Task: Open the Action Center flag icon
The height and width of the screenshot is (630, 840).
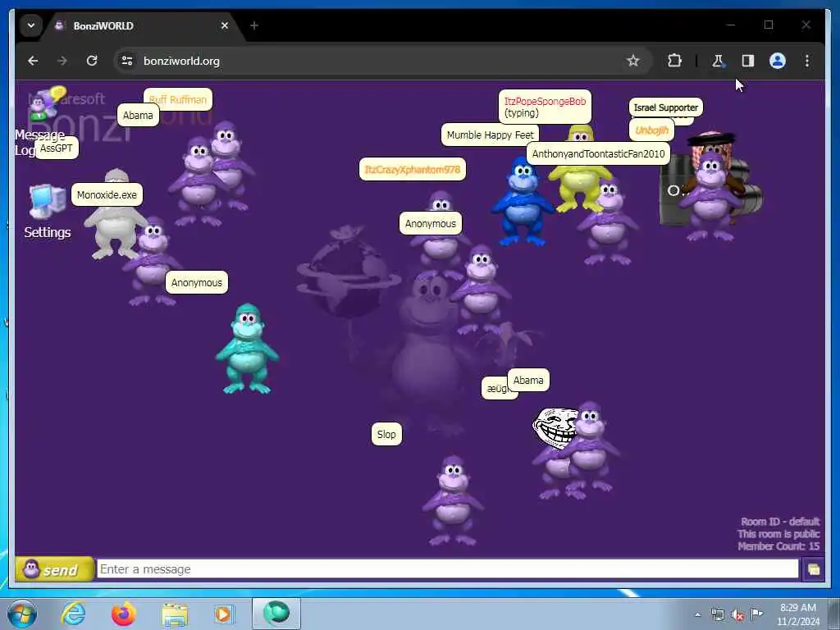Action: click(x=756, y=614)
